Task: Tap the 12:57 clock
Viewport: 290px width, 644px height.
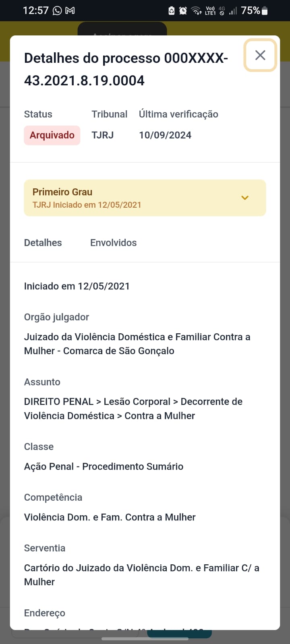Action: coord(35,10)
